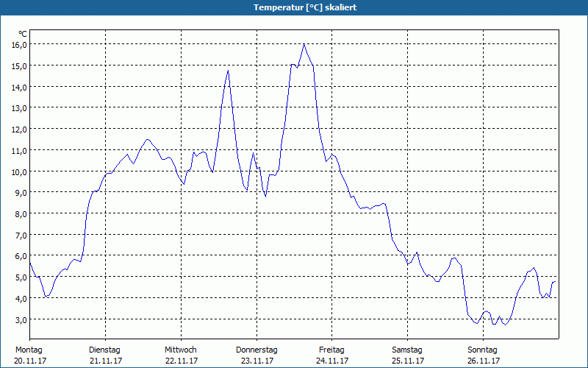
Task: Click the 23.11.17 date label
Action: (x=257, y=361)
